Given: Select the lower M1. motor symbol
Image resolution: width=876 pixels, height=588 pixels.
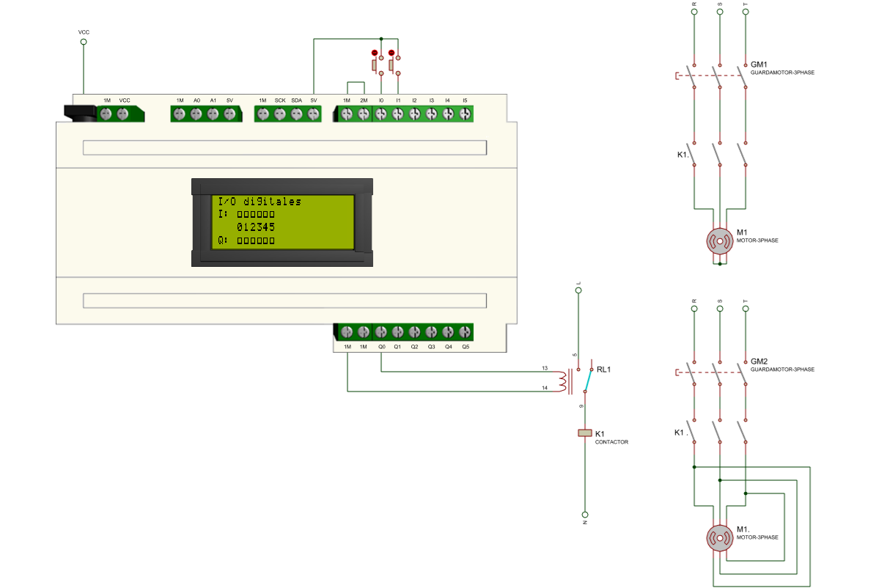Looking at the screenshot, I should click(720, 539).
